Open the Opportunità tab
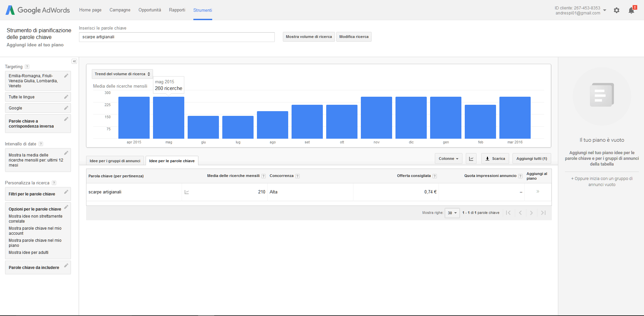Screen dimensions: 644x316 click(x=150, y=10)
